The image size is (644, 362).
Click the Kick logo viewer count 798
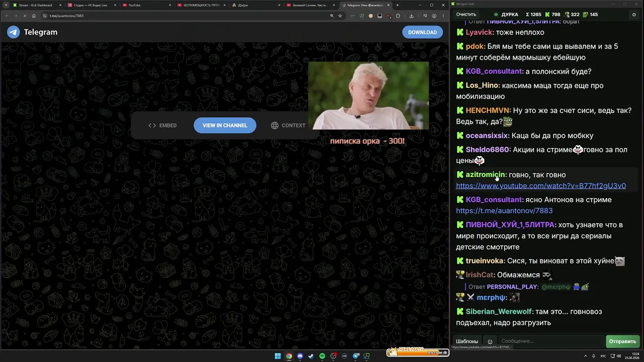[x=552, y=15]
